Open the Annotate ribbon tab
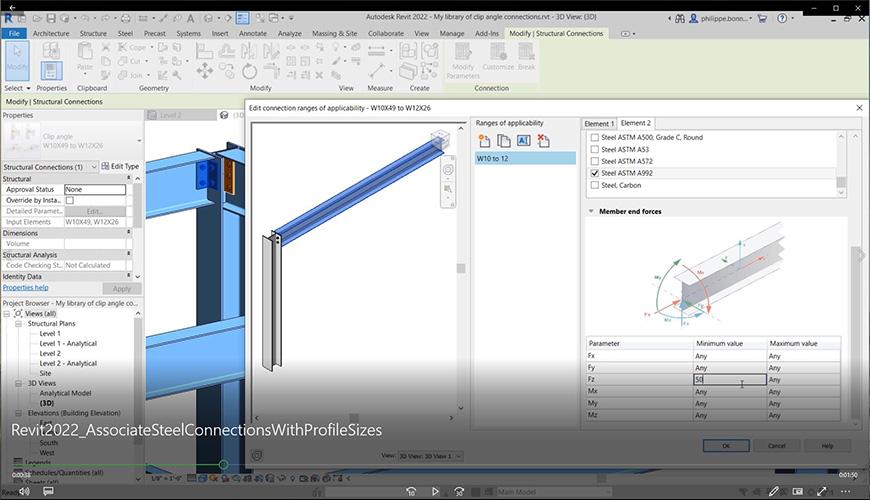870x500 pixels. (252, 33)
